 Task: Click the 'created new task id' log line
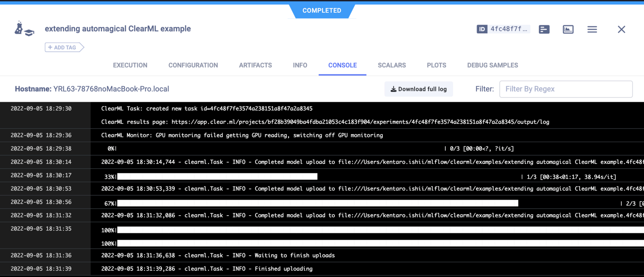(207, 108)
